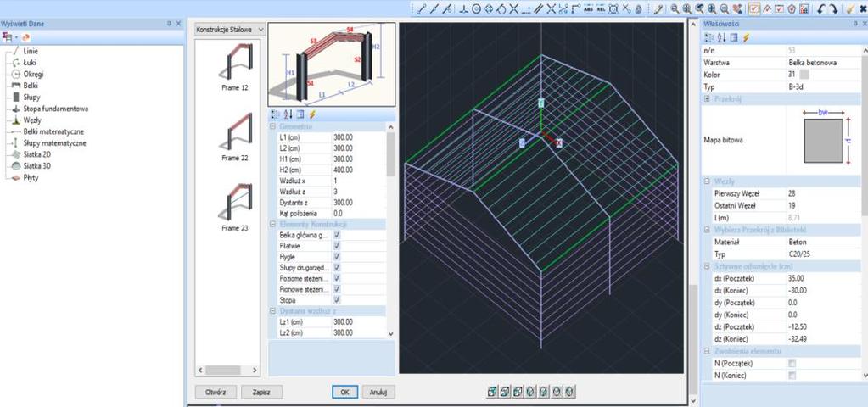Click the lightning icon in frame parameters toolbar
868x407 pixels.
pyautogui.click(x=312, y=114)
